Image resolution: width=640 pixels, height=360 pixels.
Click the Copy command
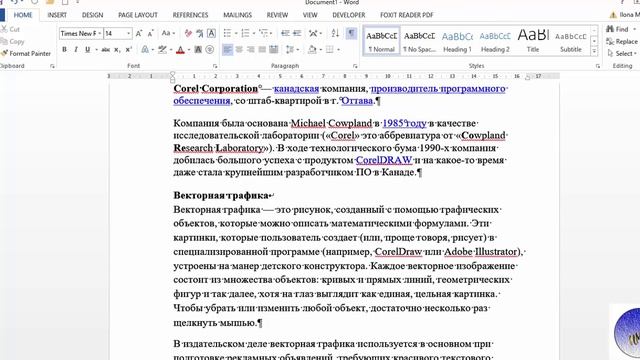[13, 42]
